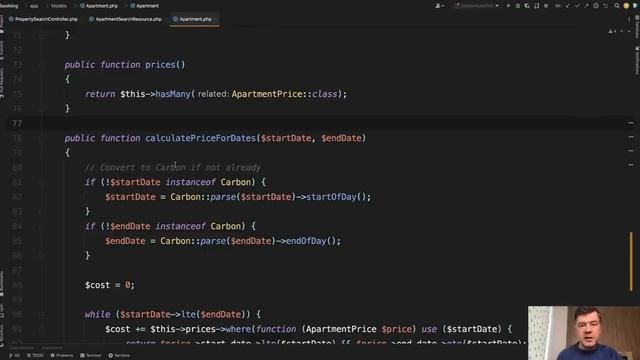The width and height of the screenshot is (640, 360).
Task: Fold the while loop block
Action: point(41,315)
